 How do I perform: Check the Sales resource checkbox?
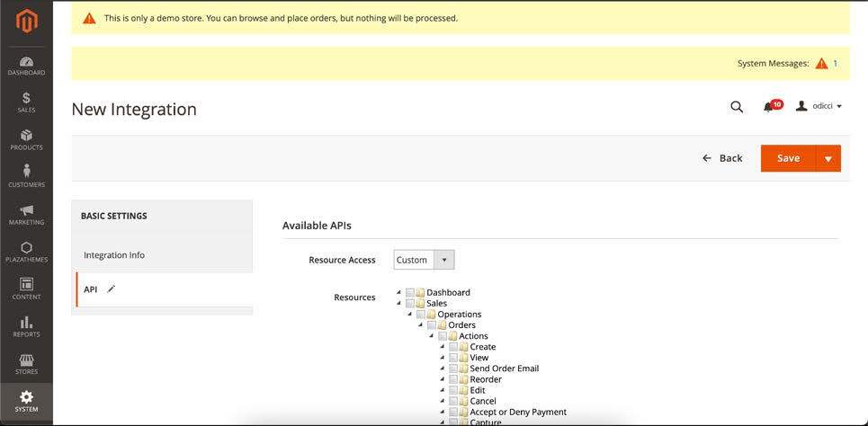coord(410,304)
